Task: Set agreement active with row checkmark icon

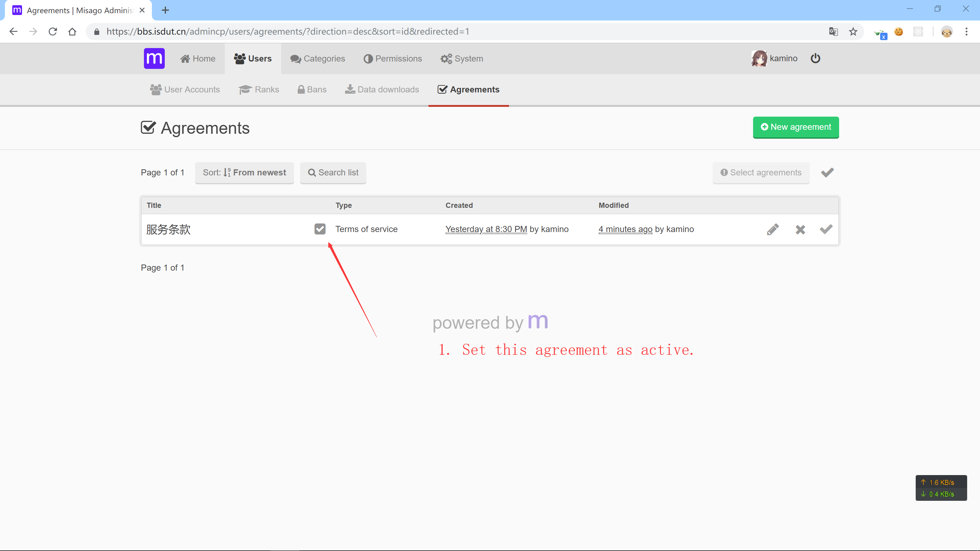Action: 826,229
